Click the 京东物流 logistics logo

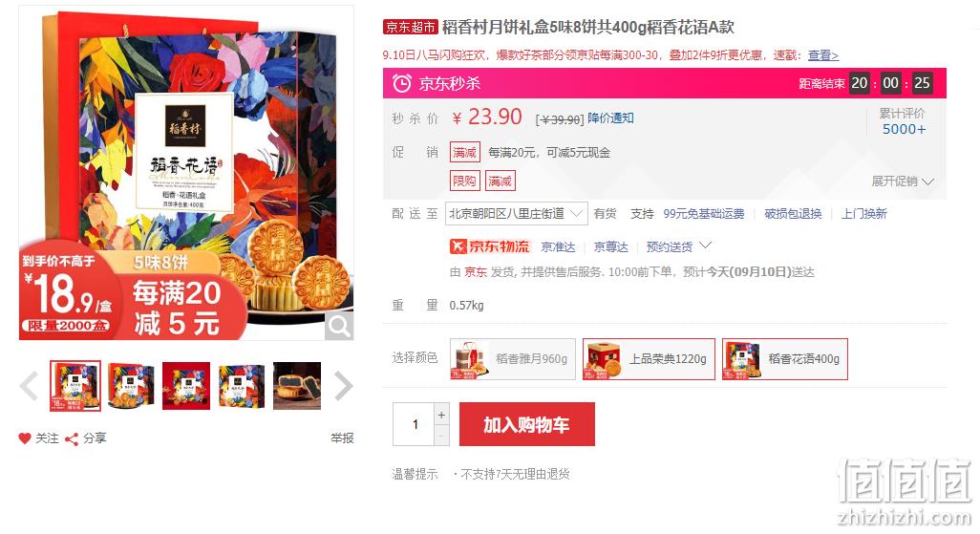(x=490, y=246)
